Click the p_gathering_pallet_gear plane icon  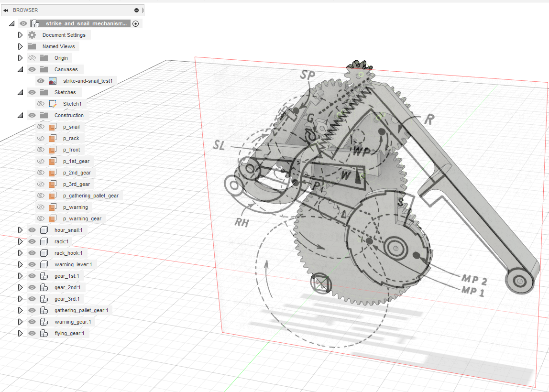pyautogui.click(x=53, y=196)
